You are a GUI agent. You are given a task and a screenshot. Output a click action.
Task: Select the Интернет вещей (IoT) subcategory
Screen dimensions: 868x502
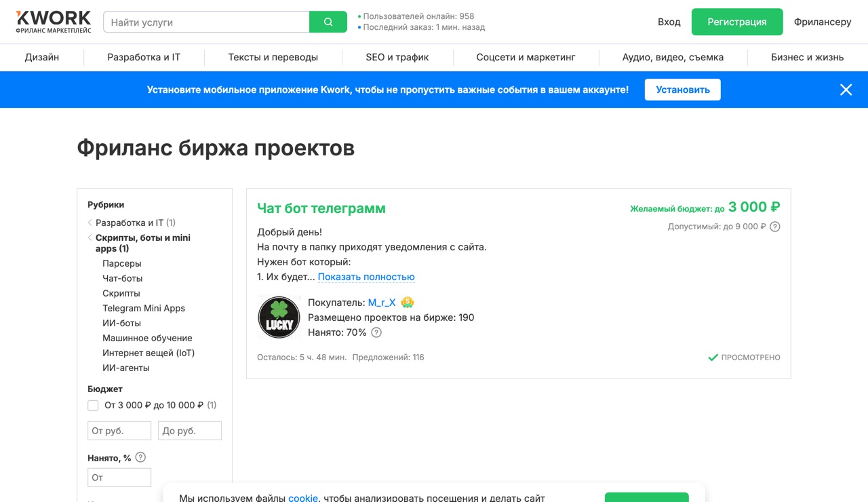click(149, 353)
